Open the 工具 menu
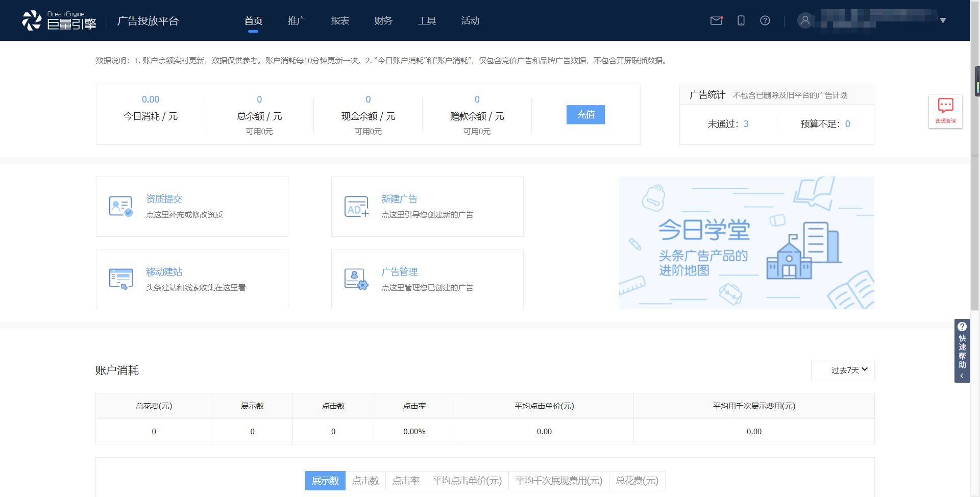The image size is (980, 497). pyautogui.click(x=427, y=21)
